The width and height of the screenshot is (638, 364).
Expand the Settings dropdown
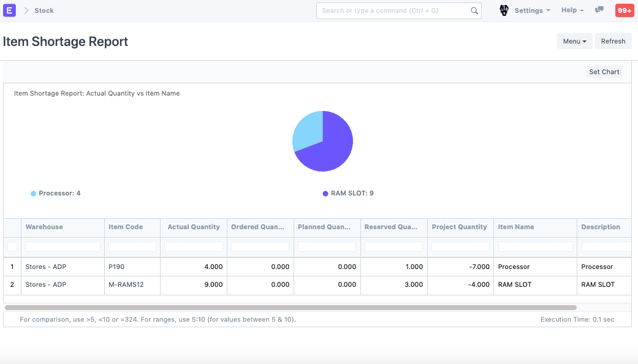531,10
